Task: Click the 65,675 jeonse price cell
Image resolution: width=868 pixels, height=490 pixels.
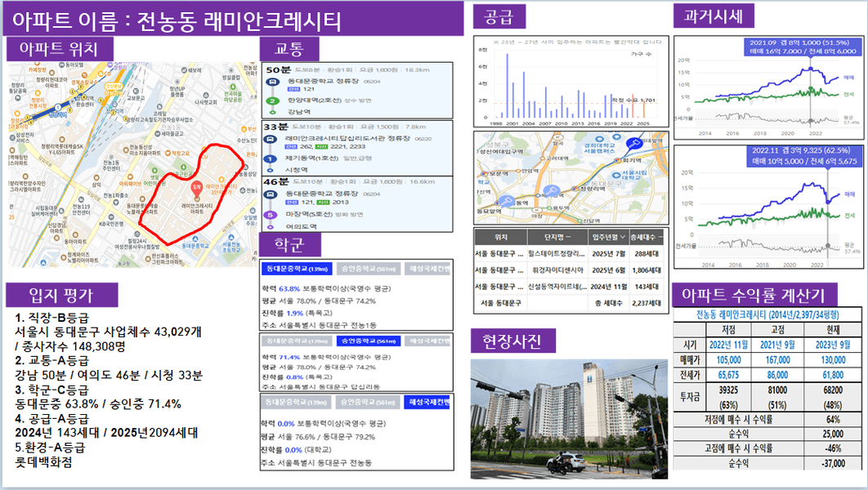Action: click(x=728, y=374)
